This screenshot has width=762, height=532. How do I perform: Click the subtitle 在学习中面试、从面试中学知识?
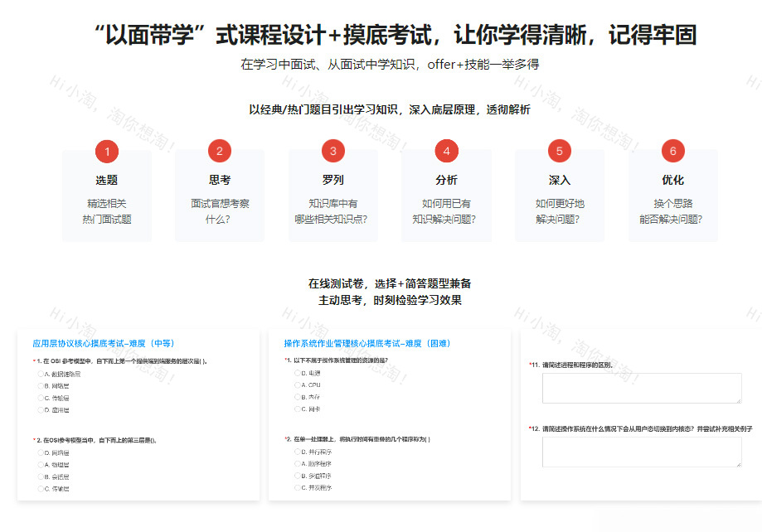(x=391, y=64)
